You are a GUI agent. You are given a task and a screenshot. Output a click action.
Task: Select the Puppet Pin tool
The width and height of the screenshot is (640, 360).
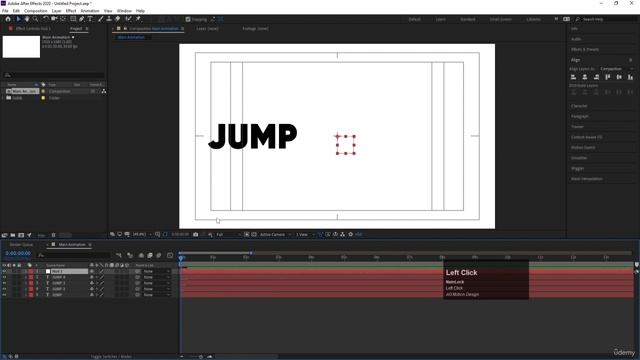(x=138, y=19)
